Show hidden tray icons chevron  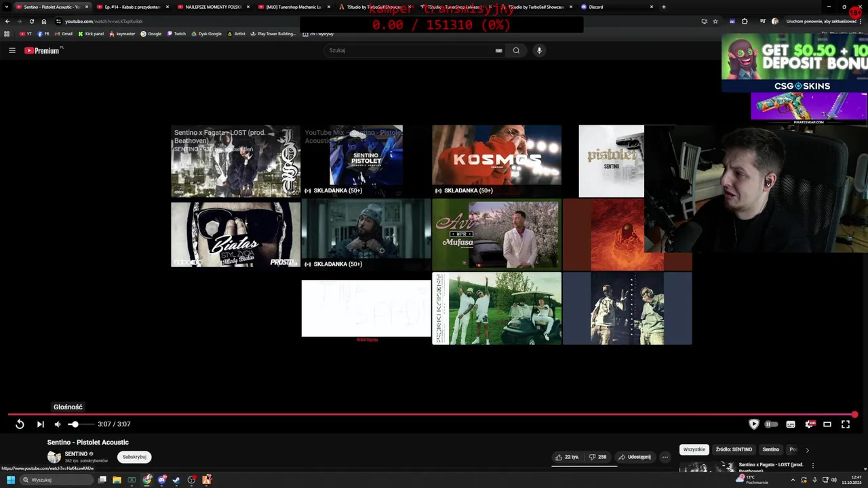(793, 480)
